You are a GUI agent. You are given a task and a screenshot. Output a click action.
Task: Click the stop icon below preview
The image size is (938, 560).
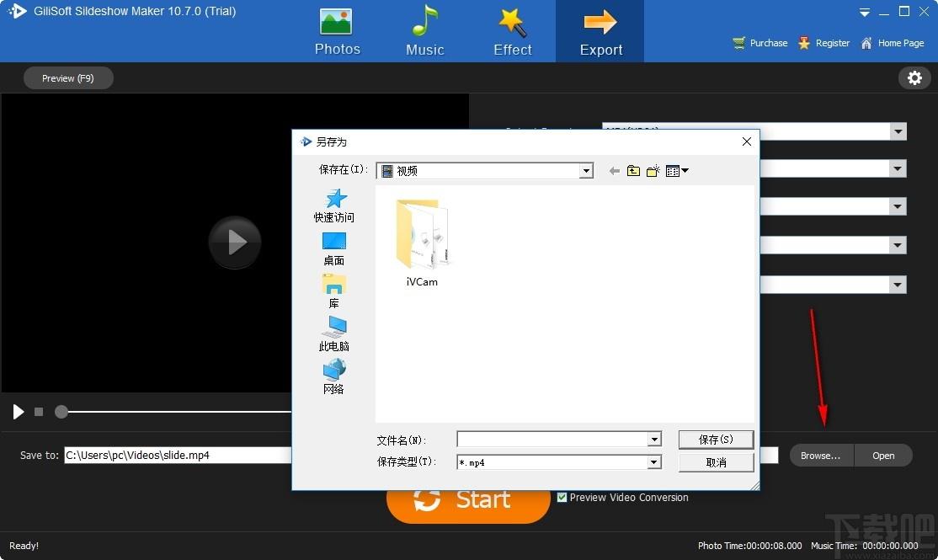tap(39, 412)
